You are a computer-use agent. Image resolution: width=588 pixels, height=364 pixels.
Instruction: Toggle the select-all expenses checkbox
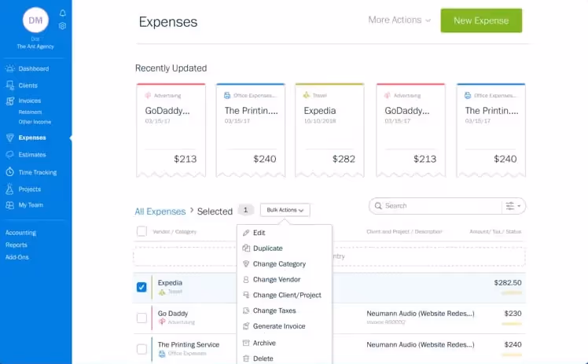pyautogui.click(x=141, y=231)
